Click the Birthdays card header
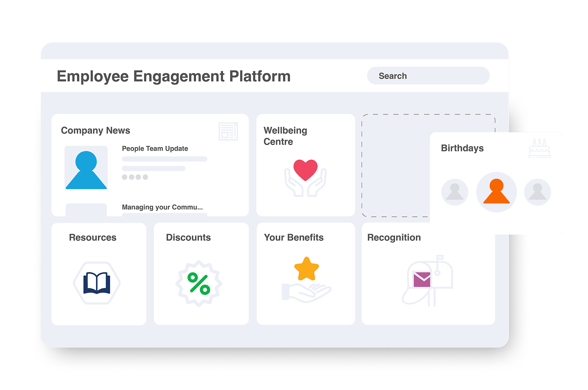This screenshot has width=588, height=390. click(x=462, y=148)
